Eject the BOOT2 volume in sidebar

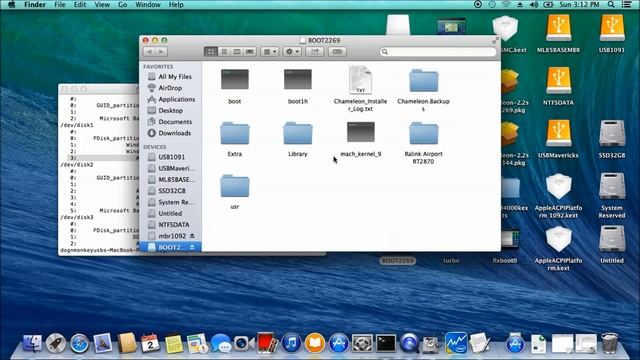point(192,247)
